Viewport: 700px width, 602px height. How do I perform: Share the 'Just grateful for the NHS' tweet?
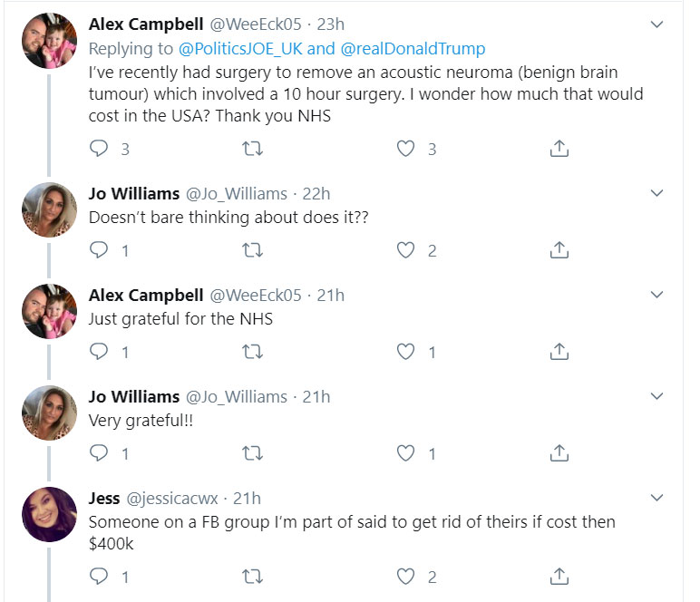[x=559, y=351]
